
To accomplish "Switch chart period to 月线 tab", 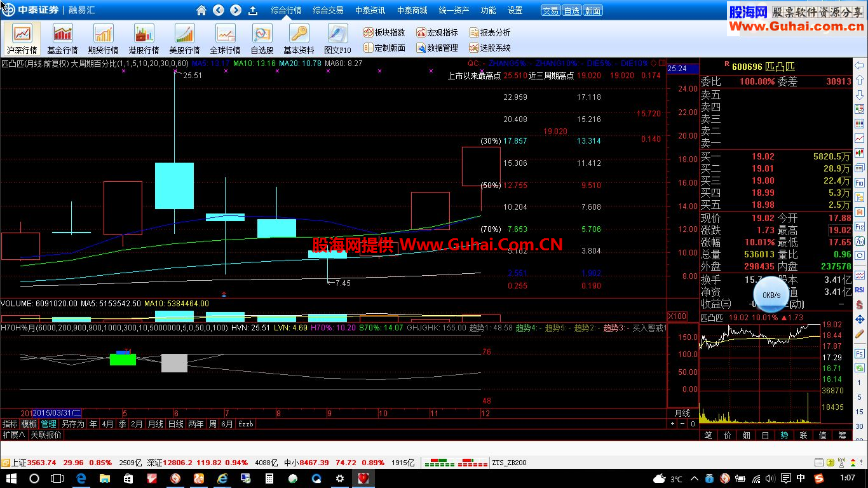I will click(x=156, y=424).
